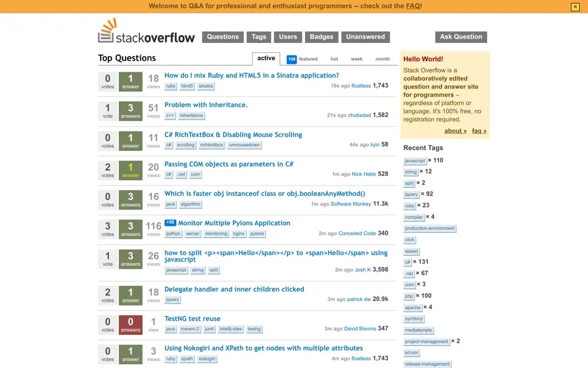Switch to the featured tab
This screenshot has width=588, height=368.
[308, 59]
